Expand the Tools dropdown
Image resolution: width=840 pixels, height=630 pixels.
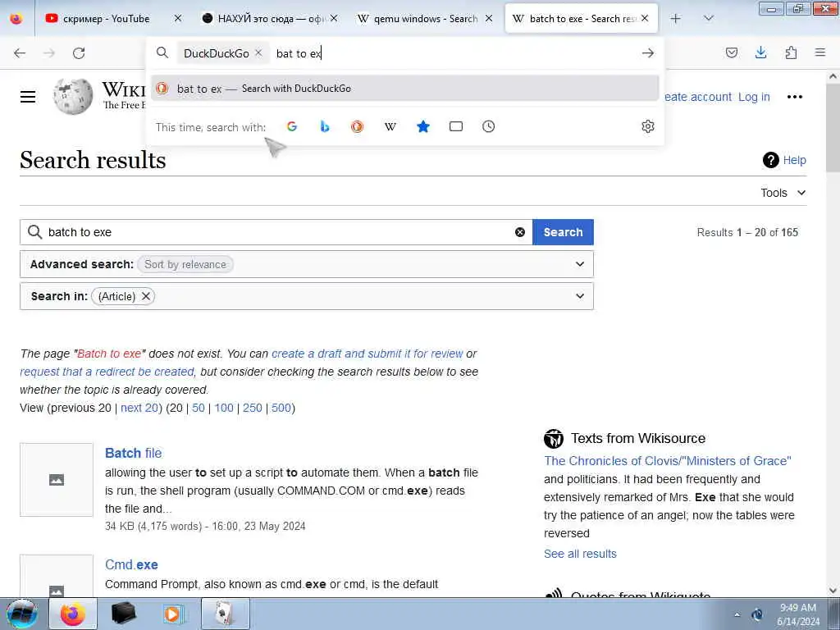click(783, 193)
